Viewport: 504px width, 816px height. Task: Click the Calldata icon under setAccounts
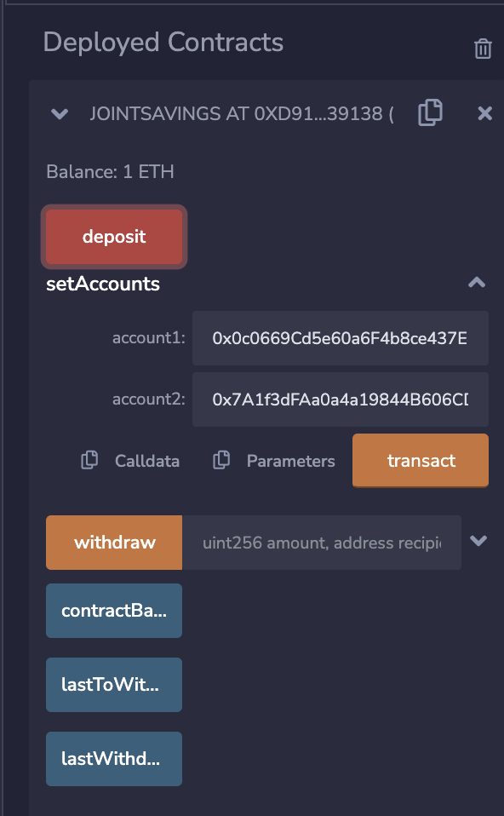89,460
